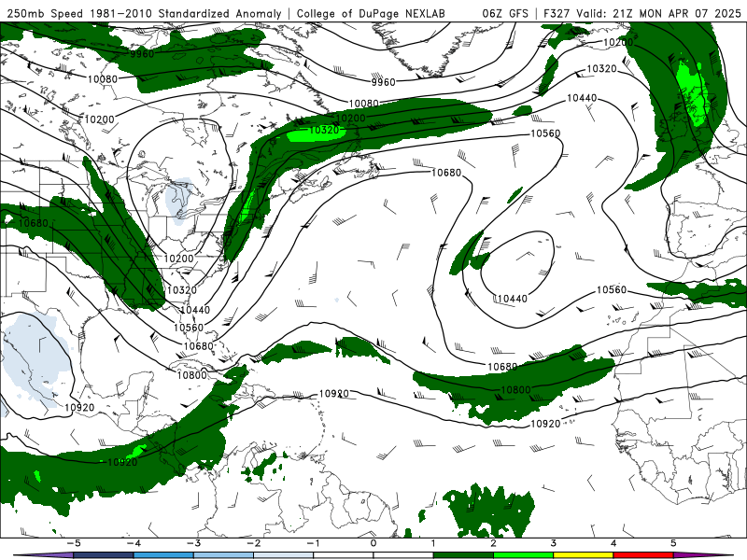Click the '-4' colorbar tick label

click(x=134, y=543)
